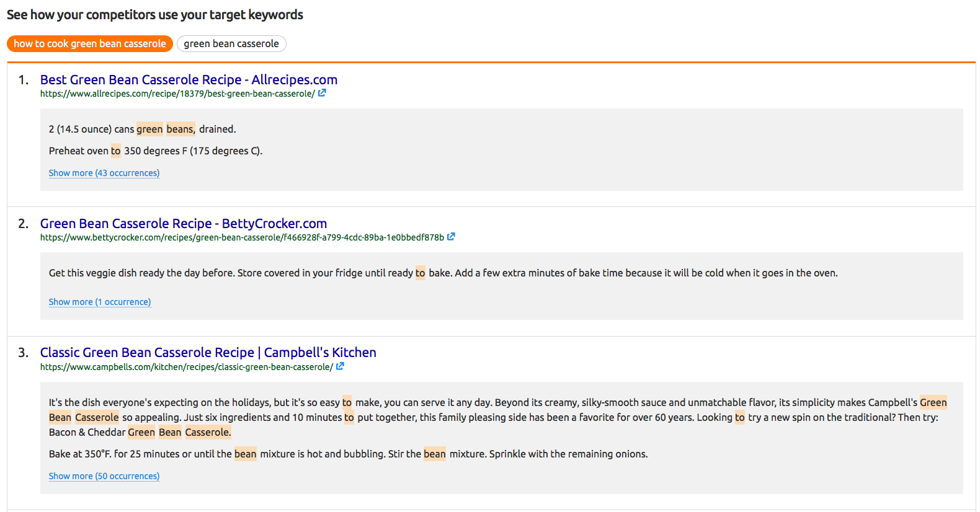The height and width of the screenshot is (512, 980).
Task: Show more (43 occurrences) for Allrecipes
Action: point(104,173)
